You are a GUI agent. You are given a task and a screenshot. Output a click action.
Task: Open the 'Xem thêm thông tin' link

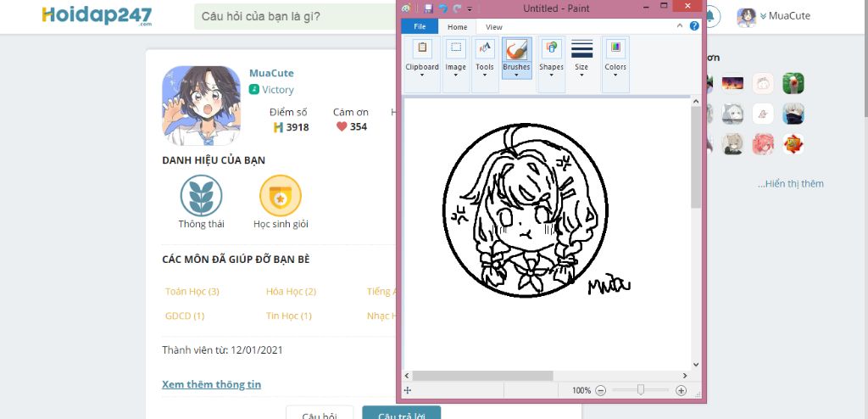tap(211, 384)
